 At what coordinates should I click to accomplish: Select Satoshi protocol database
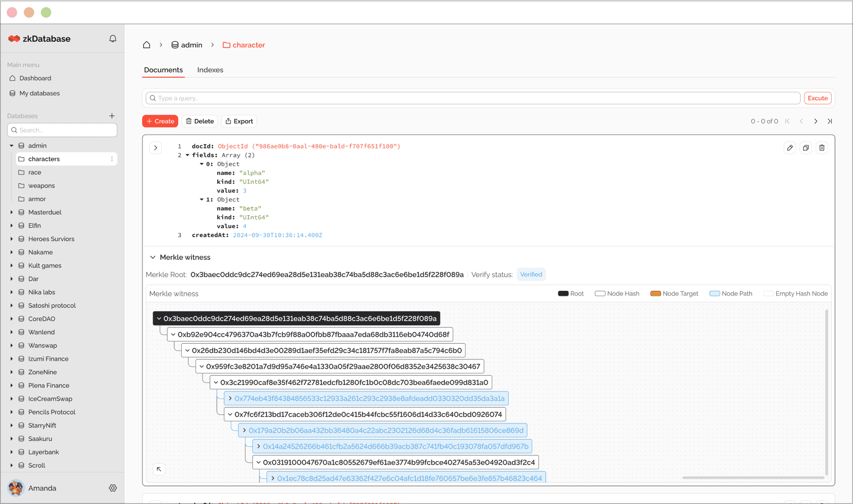click(52, 306)
